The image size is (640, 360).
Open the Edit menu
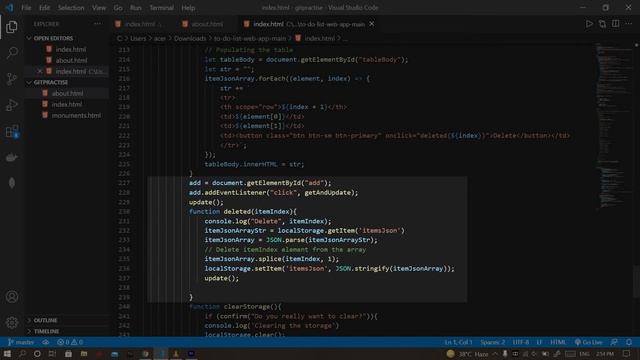pos(44,8)
